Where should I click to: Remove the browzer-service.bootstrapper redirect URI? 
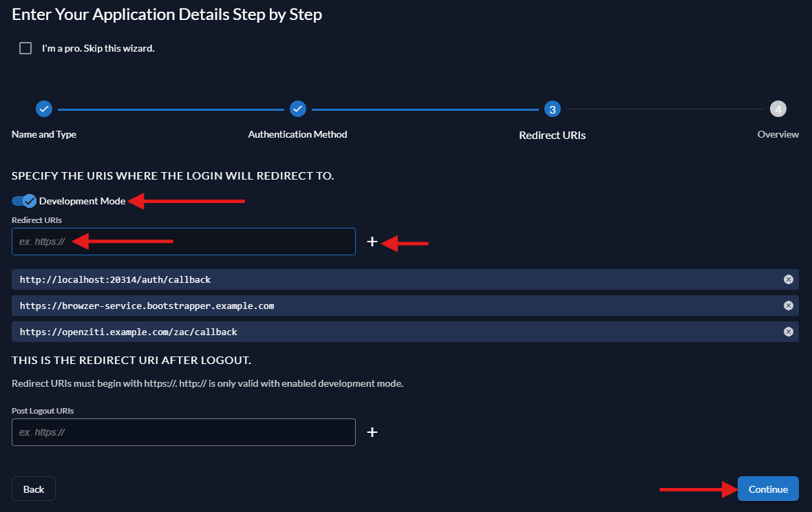pos(788,305)
